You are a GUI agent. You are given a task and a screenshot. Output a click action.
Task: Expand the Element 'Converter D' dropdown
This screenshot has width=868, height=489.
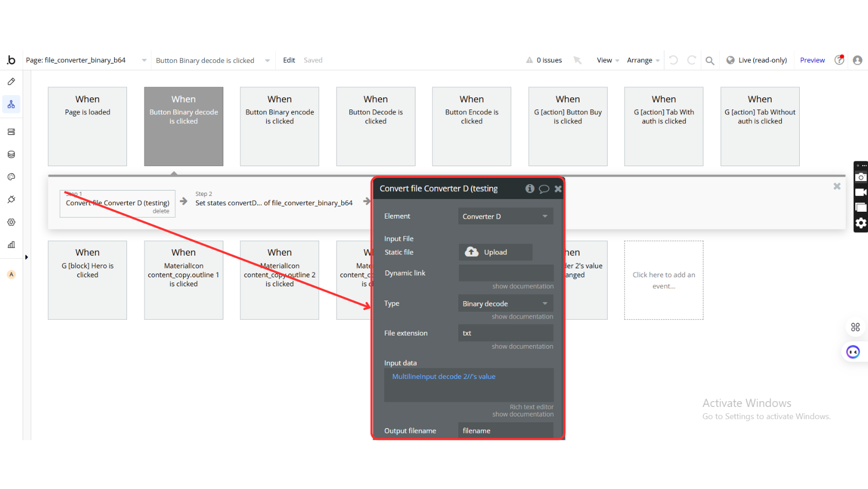pos(505,216)
